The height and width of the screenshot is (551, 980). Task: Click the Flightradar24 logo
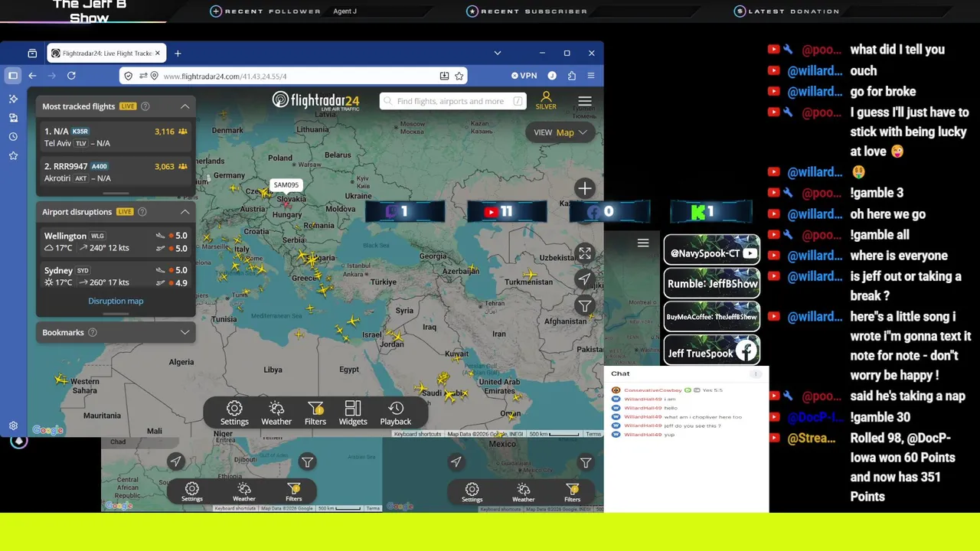pyautogui.click(x=316, y=101)
